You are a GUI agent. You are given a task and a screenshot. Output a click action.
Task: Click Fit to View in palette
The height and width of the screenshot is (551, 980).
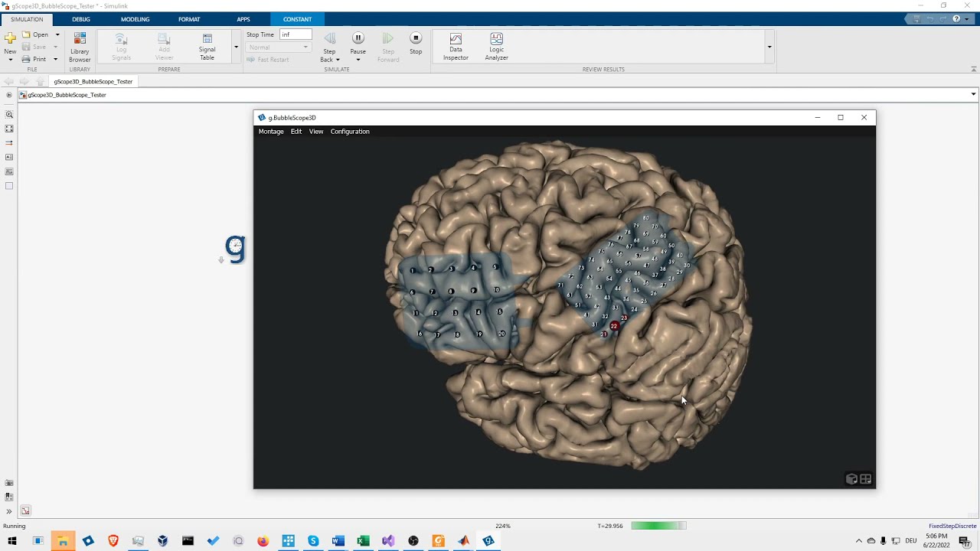9,129
